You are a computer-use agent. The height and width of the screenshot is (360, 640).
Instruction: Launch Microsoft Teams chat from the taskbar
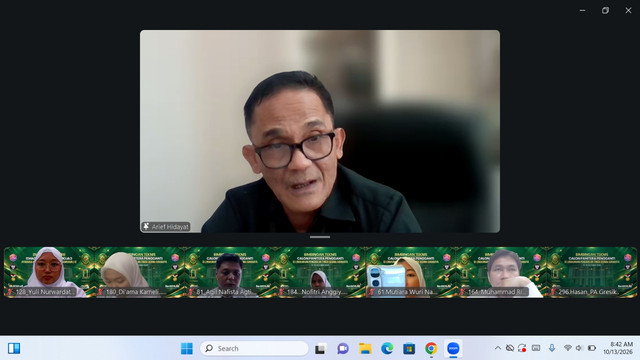point(343,349)
